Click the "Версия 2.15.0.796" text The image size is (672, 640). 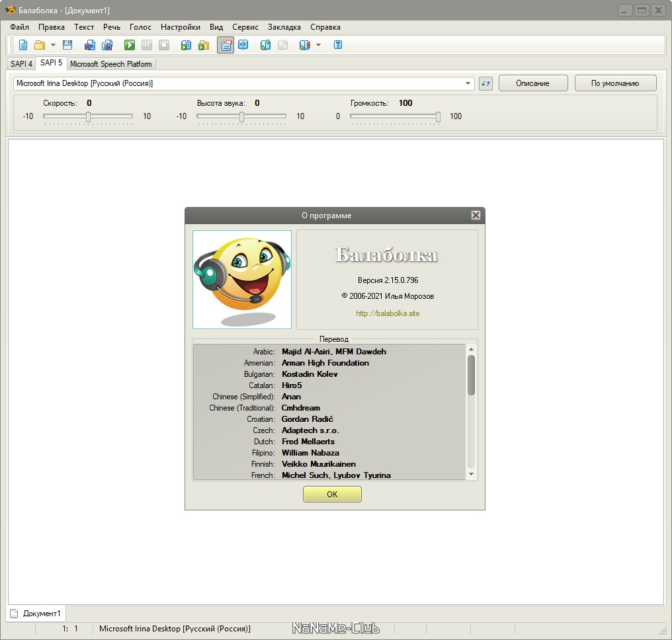388,280
